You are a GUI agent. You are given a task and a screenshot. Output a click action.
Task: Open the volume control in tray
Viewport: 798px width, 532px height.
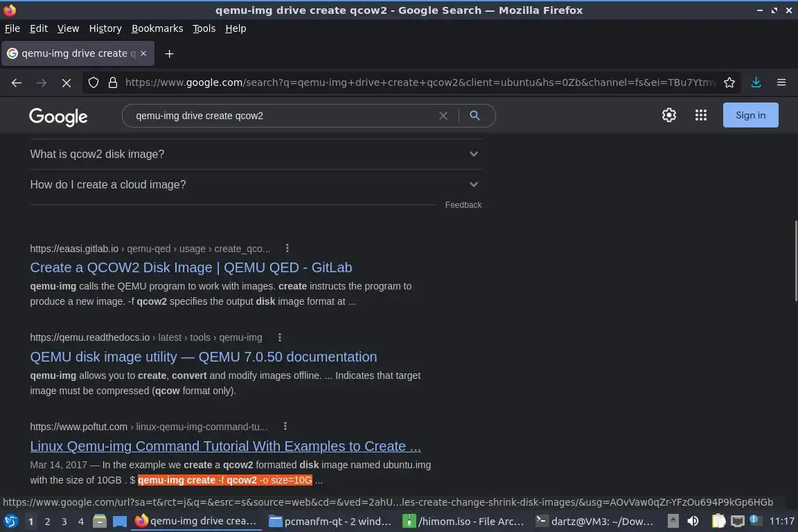click(x=693, y=522)
